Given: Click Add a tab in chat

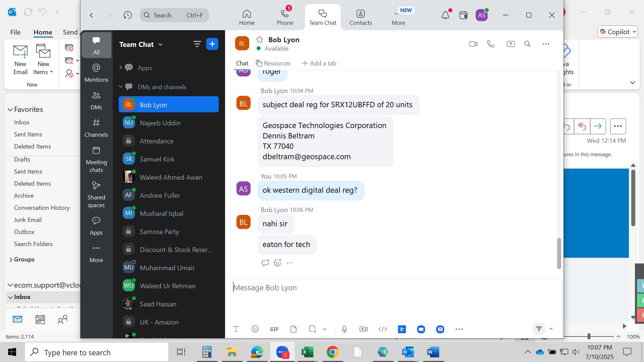Looking at the screenshot, I should (x=319, y=63).
